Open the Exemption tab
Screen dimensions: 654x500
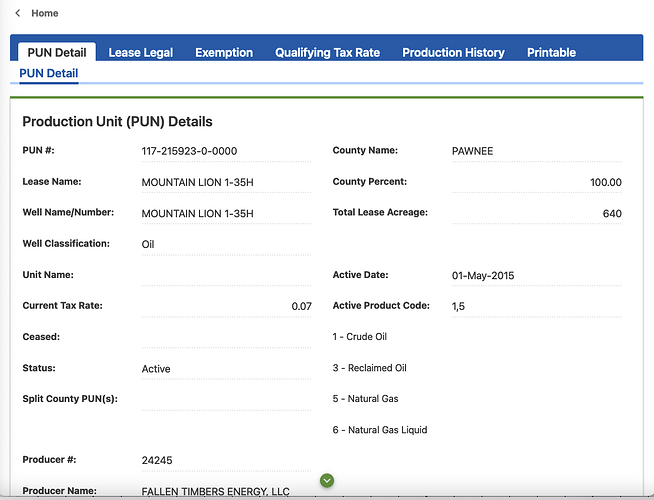tap(224, 53)
